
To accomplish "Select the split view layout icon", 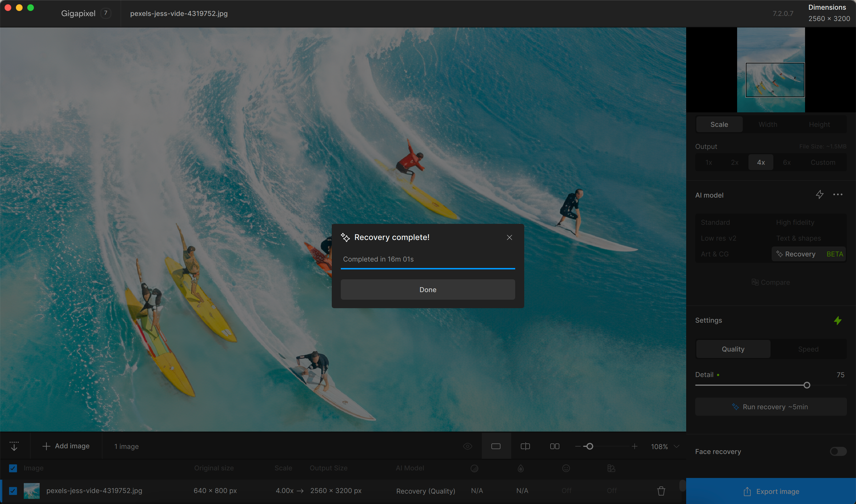I will pos(525,446).
